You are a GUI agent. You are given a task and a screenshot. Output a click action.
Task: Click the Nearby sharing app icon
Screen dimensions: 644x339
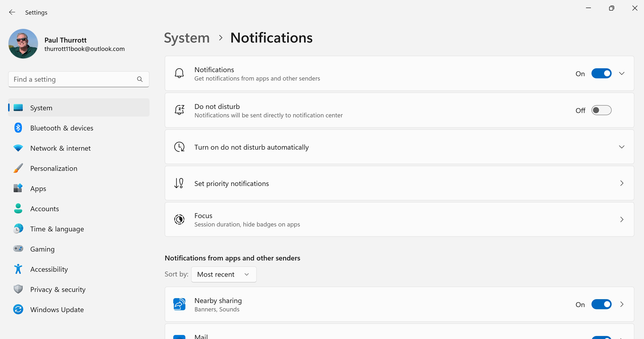[179, 304]
